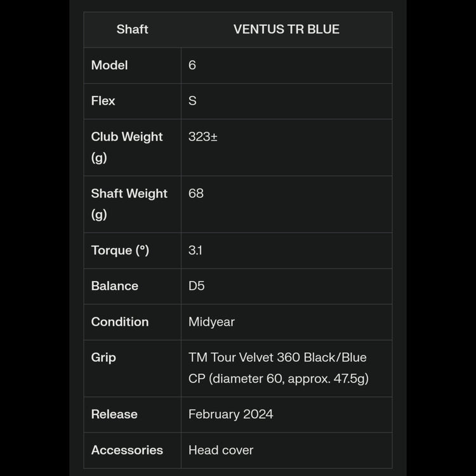The height and width of the screenshot is (476, 476).
Task: Click the Club Weight (g) label
Action: [127, 147]
